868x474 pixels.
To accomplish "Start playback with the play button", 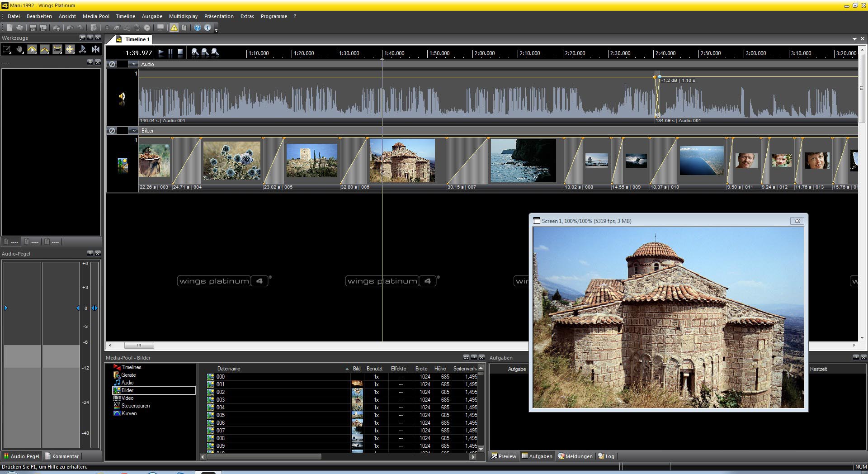I will pyautogui.click(x=161, y=53).
